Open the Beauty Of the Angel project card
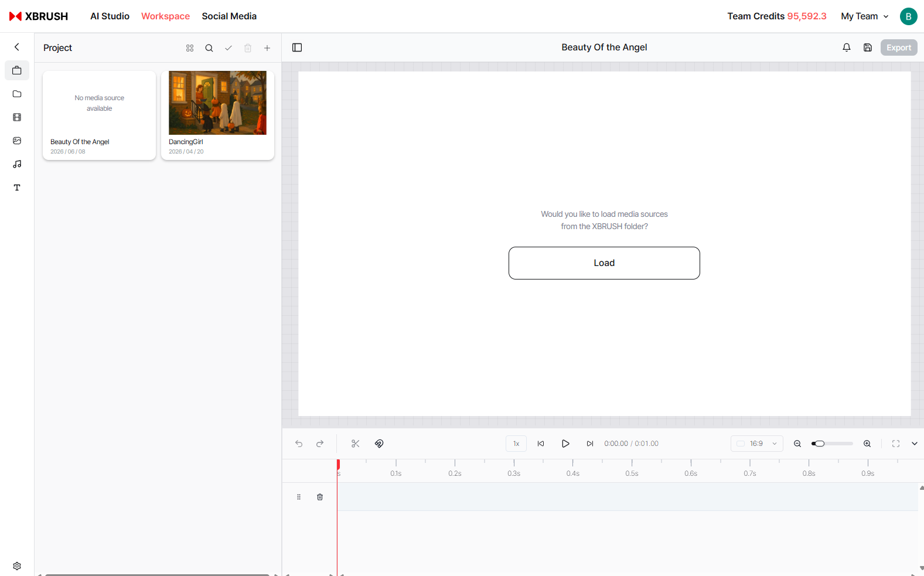 (99, 115)
